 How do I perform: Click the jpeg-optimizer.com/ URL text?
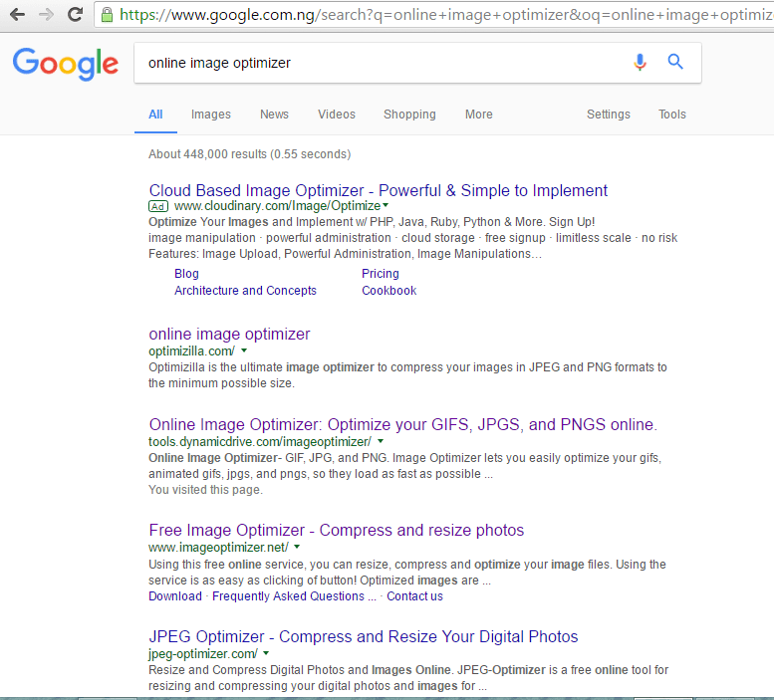203,653
